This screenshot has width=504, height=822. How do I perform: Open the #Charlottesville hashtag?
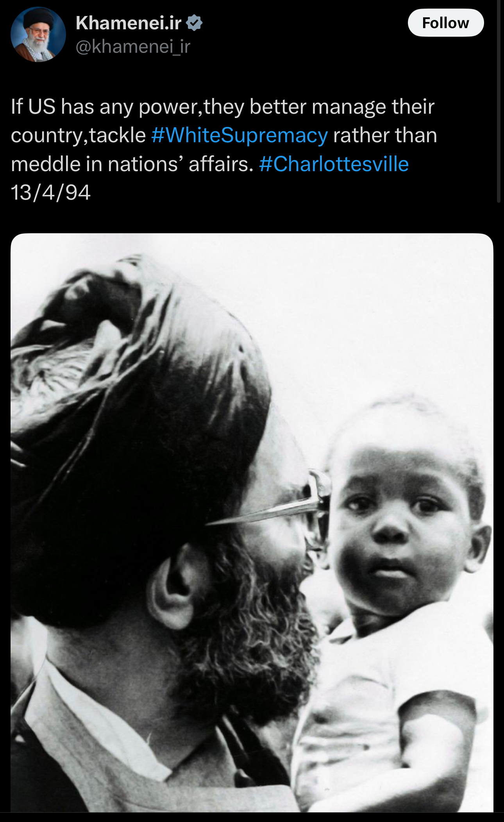(x=334, y=164)
